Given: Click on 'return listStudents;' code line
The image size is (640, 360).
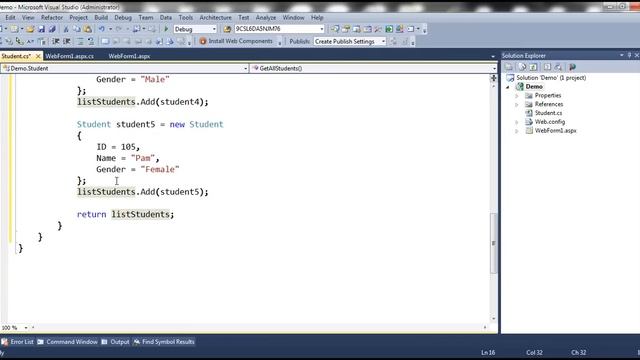Looking at the screenshot, I should click(125, 214).
